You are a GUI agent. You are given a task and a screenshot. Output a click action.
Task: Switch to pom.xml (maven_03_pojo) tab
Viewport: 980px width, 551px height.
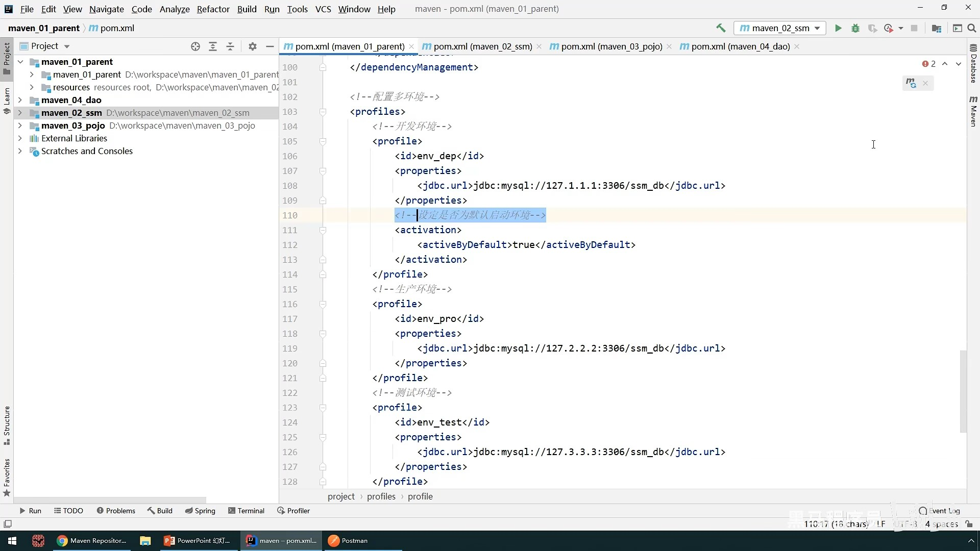pyautogui.click(x=611, y=46)
